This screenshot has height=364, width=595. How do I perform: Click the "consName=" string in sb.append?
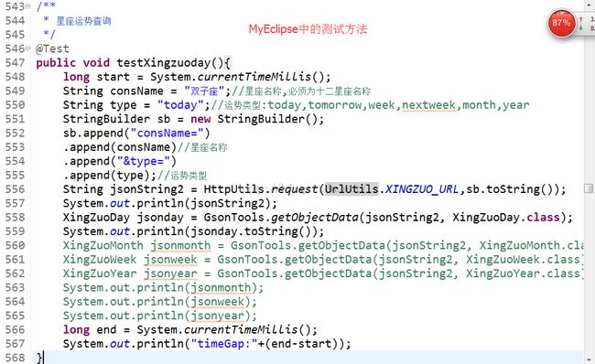click(167, 134)
